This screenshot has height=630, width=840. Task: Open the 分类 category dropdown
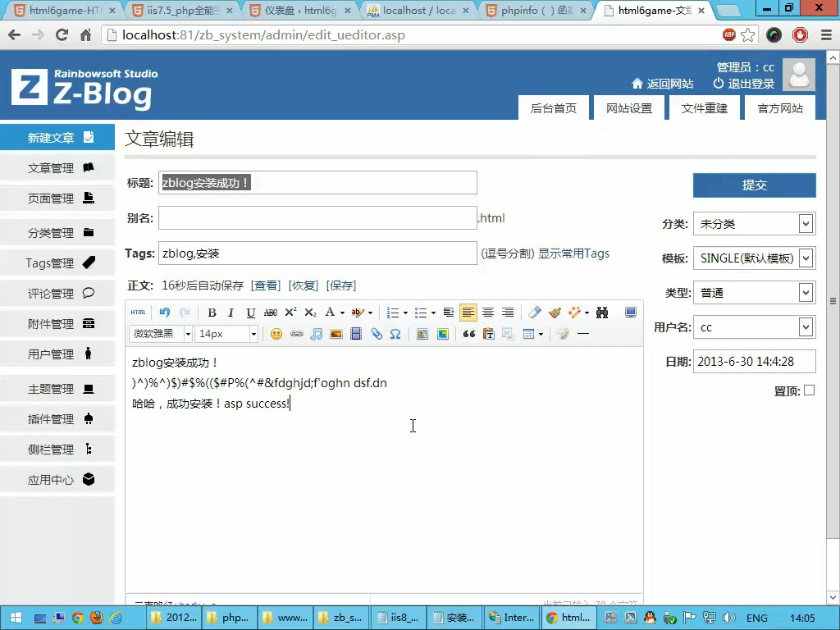(754, 224)
